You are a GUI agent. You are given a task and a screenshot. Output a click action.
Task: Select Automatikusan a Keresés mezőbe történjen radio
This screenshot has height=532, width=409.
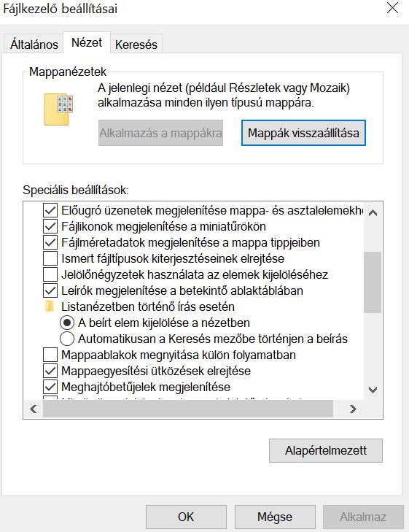coord(67,339)
